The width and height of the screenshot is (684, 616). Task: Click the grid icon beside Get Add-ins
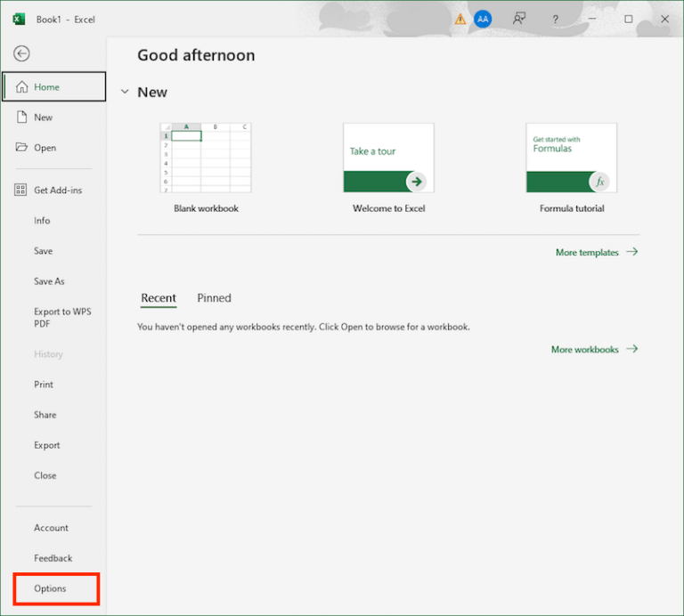(20, 190)
